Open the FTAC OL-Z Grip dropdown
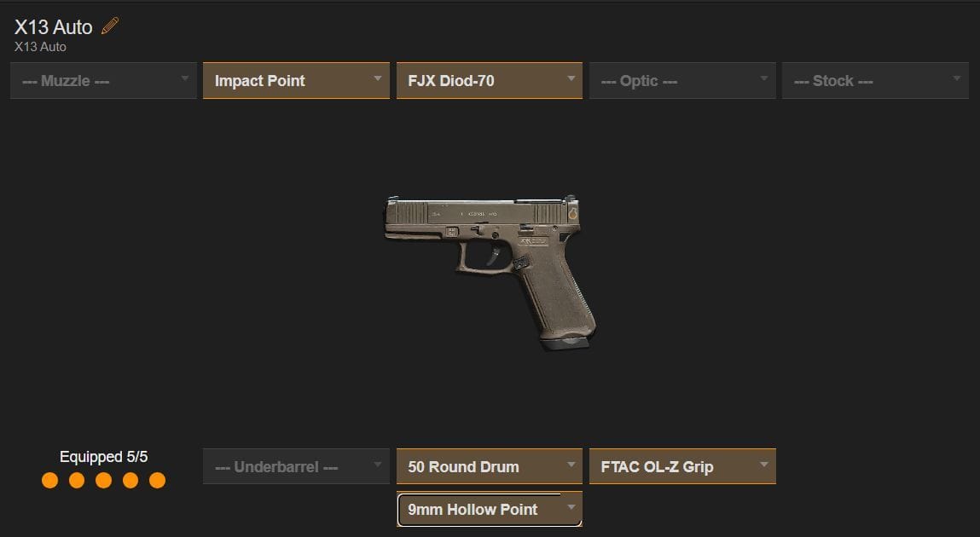 682,466
